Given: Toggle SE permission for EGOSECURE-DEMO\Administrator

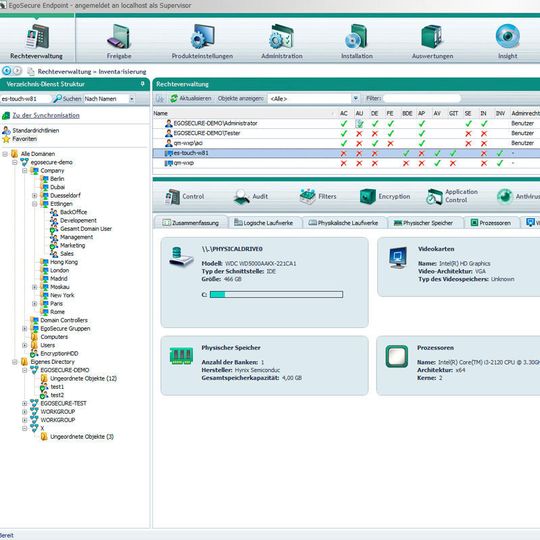Looking at the screenshot, I should click(x=468, y=123).
